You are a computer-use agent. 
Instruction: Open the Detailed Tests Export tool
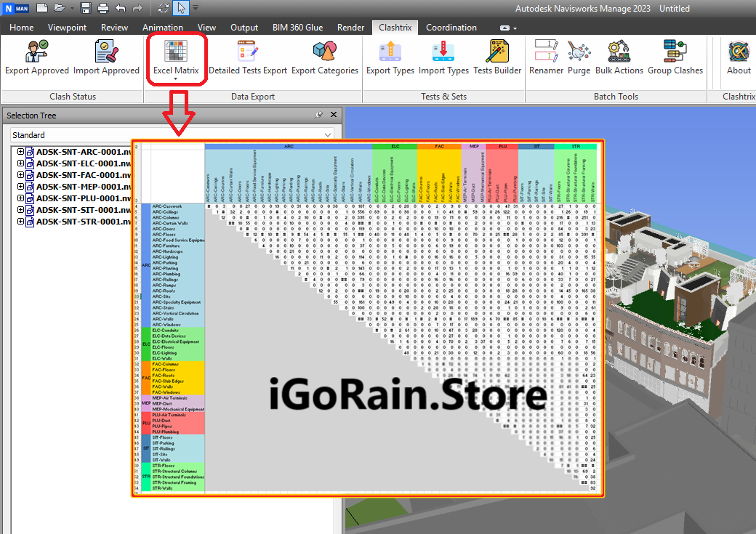click(248, 57)
